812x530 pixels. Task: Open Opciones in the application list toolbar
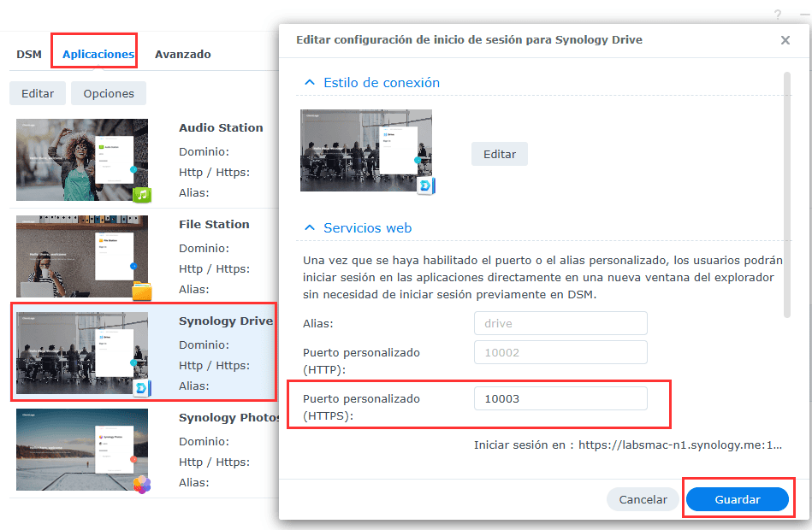[x=109, y=93]
